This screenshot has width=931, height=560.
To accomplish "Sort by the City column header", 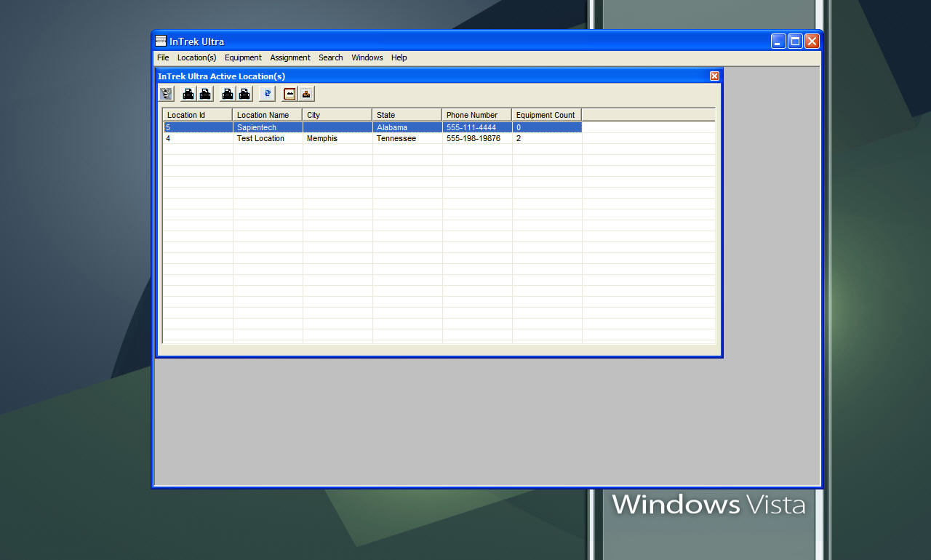I will point(337,115).
